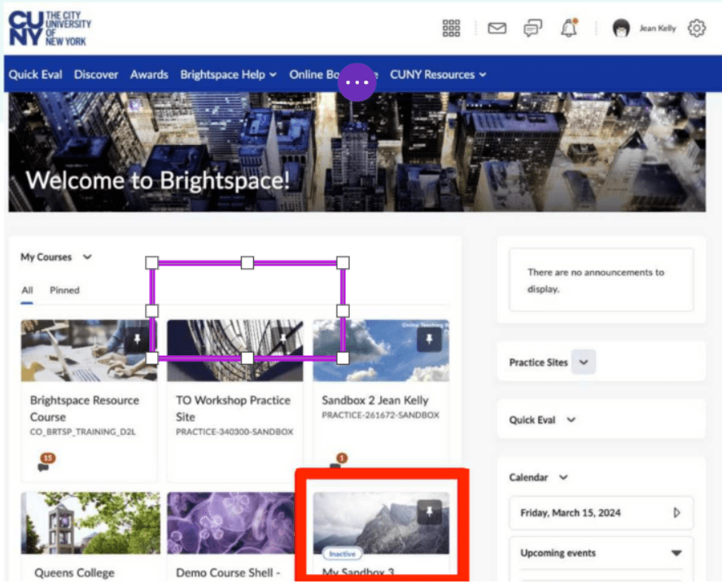
Task: Open CUNY Resources dropdown menu
Action: click(x=438, y=74)
